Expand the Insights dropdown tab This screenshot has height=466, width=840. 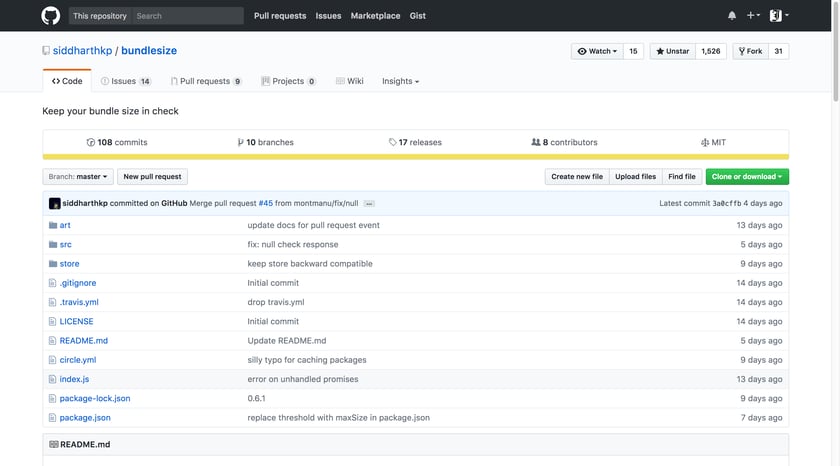click(x=400, y=81)
